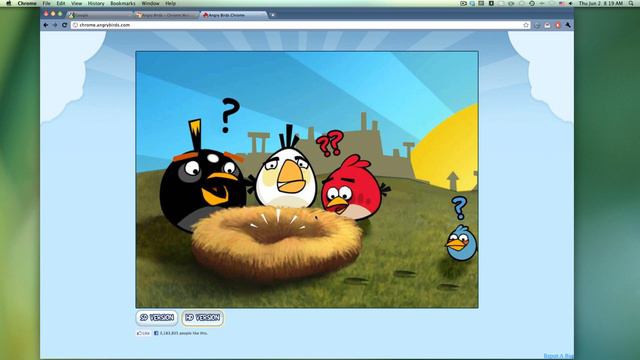
Task: Click the Angry Birds game canvas
Action: [307, 180]
